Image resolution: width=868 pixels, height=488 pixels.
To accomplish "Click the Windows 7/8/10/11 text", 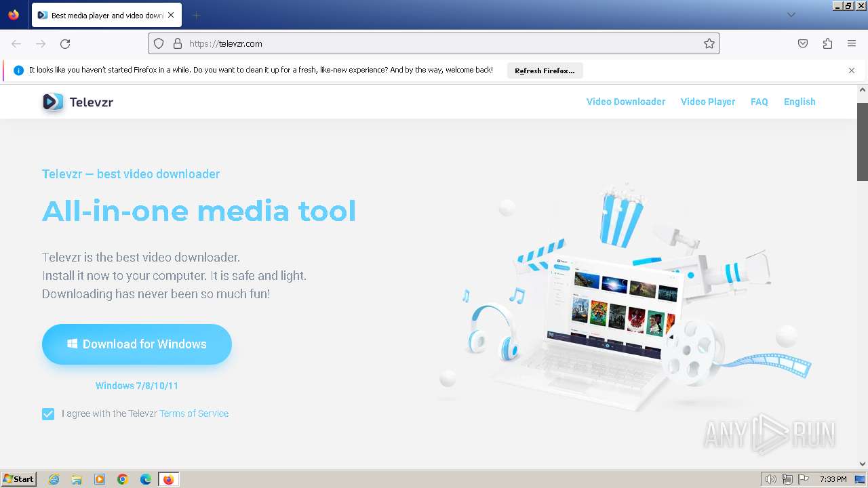I will click(x=137, y=386).
